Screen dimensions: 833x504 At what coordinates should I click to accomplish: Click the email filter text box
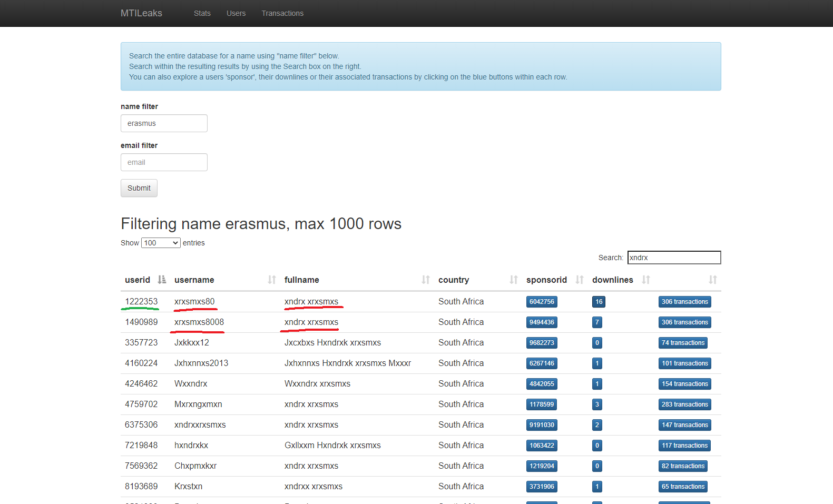click(x=164, y=162)
